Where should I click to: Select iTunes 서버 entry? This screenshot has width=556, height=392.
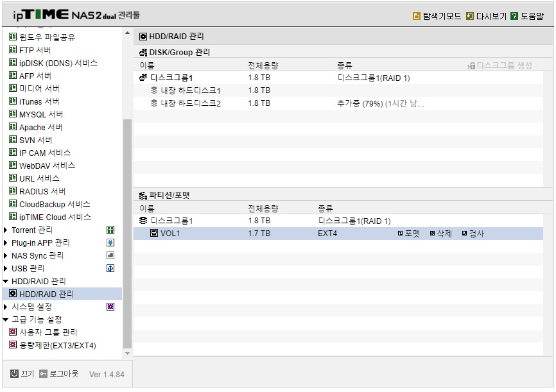point(39,102)
